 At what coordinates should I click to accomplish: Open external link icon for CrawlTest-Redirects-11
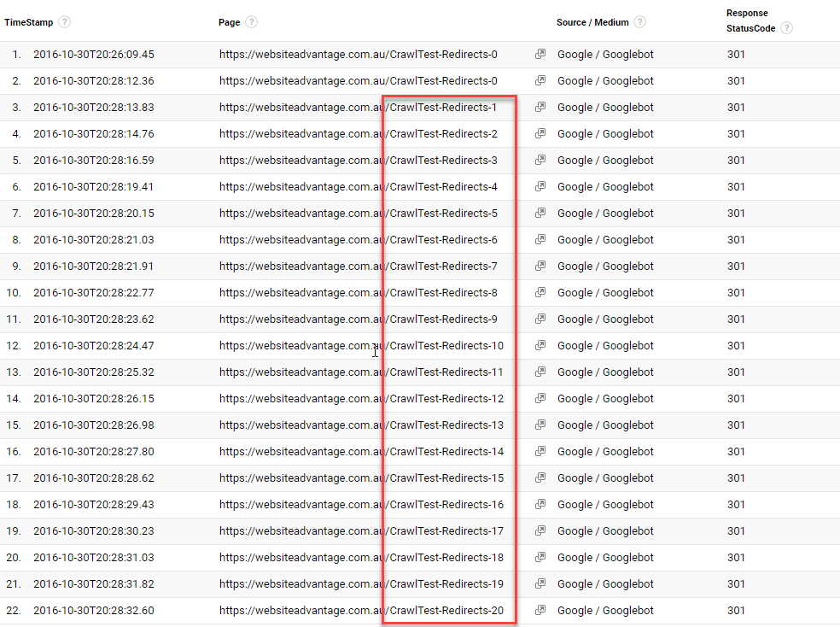coord(540,372)
